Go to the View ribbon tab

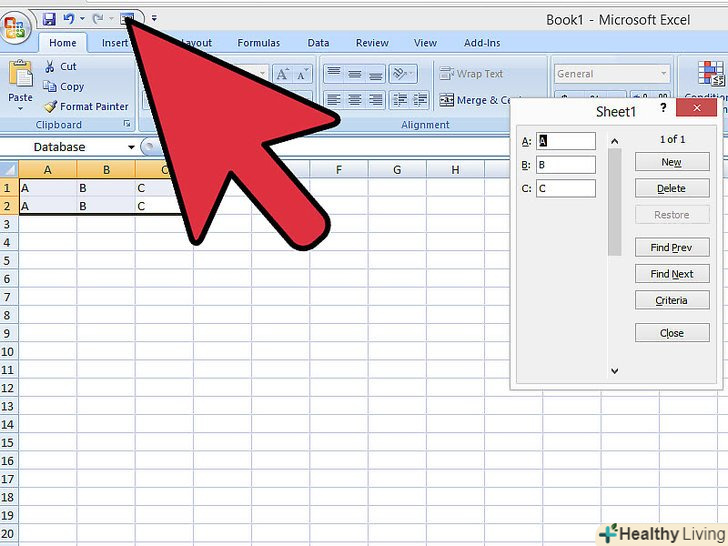pos(425,43)
